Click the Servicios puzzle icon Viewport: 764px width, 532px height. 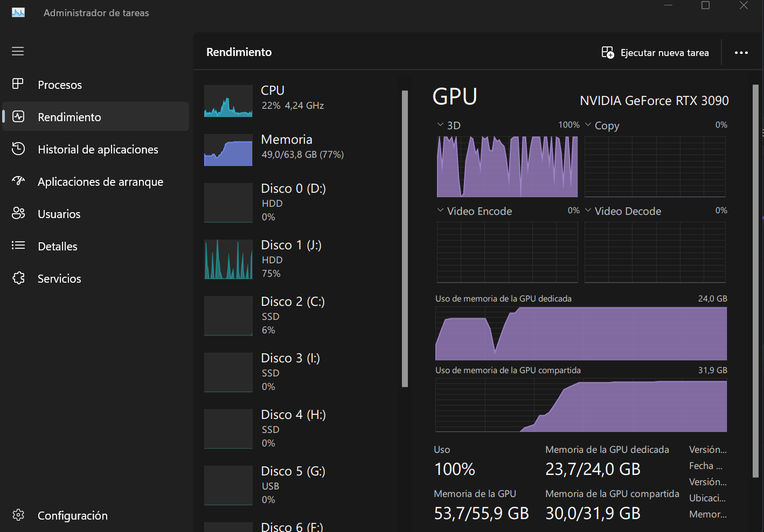pyautogui.click(x=18, y=278)
